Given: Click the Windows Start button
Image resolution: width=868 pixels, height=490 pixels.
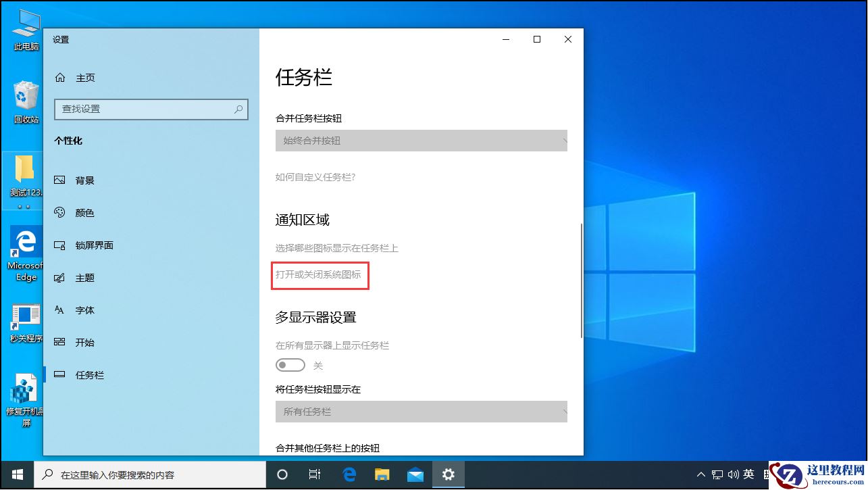Looking at the screenshot, I should (x=16, y=475).
